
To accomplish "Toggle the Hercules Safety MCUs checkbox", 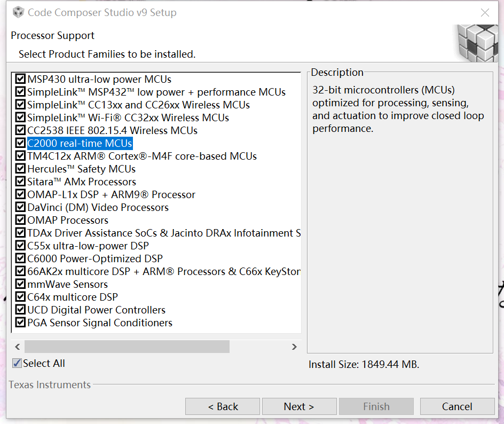I will 21,169.
